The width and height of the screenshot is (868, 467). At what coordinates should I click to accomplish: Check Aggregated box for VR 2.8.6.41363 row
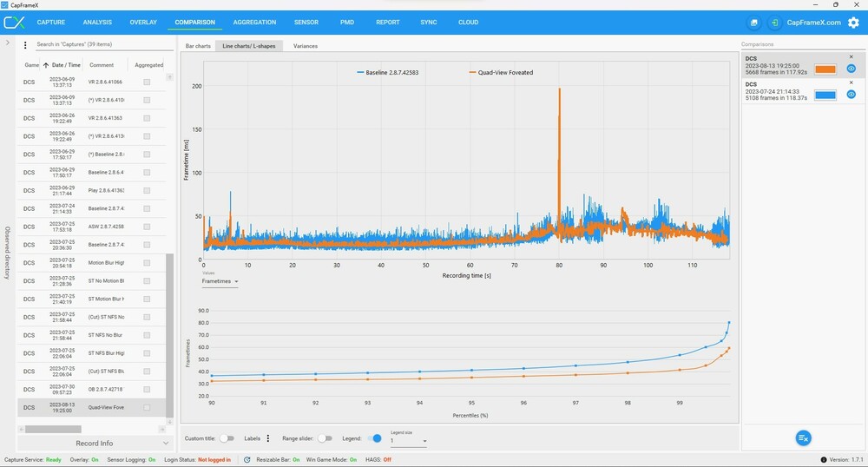coord(147,118)
